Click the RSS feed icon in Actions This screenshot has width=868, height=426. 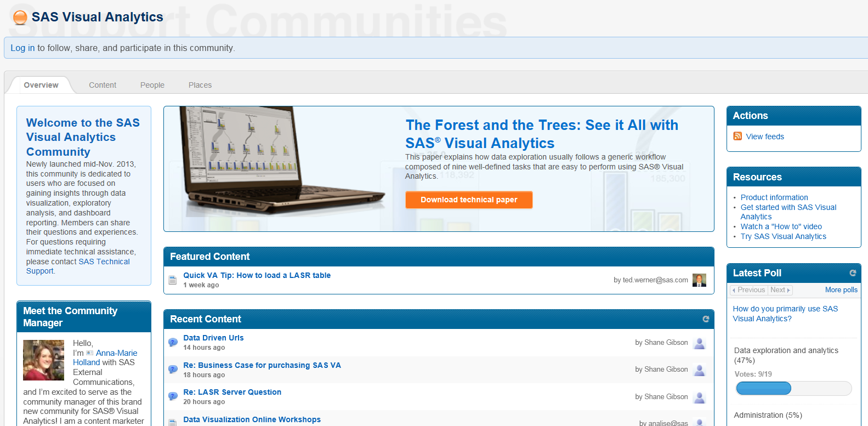(x=737, y=137)
